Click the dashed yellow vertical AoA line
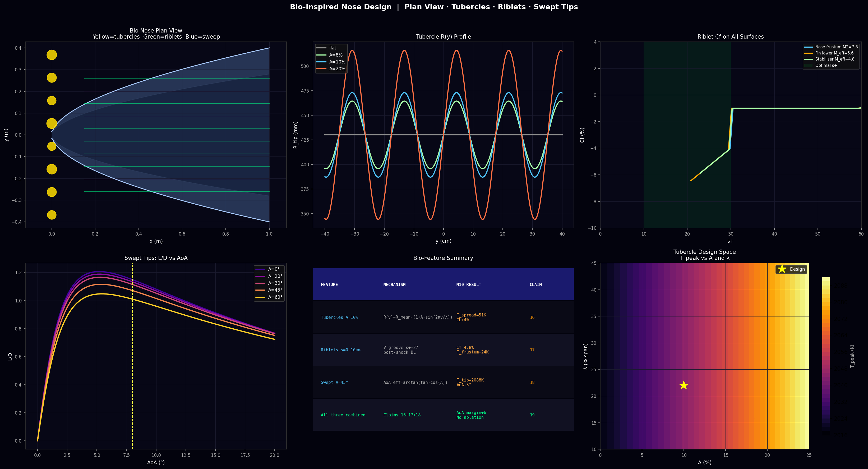868x469 pixels. coord(132,356)
